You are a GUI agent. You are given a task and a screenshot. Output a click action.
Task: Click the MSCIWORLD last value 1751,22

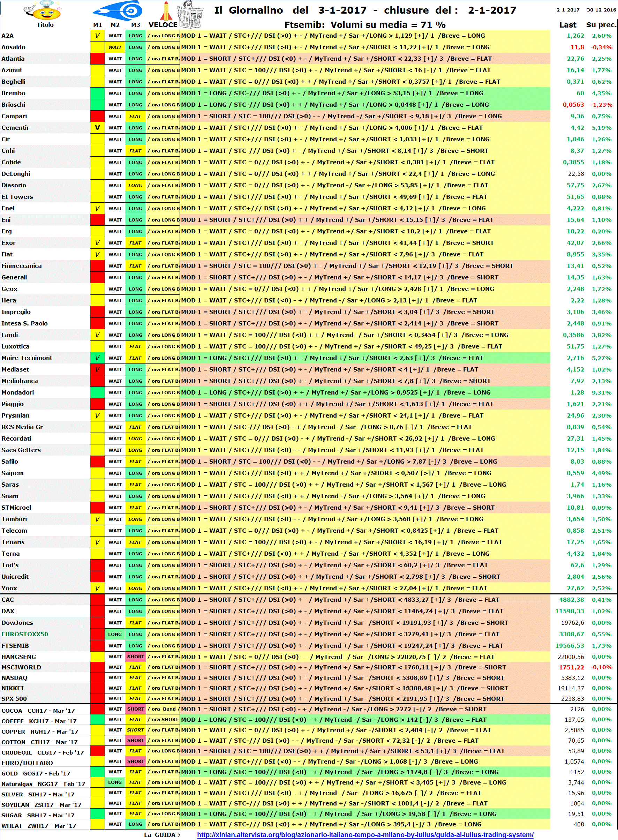point(571,667)
